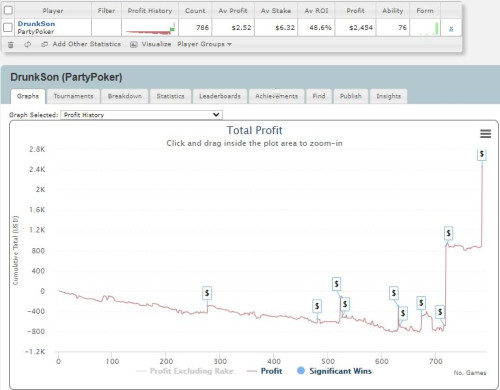
Task: Click the upper win marker near game 620
Action: tap(394, 293)
